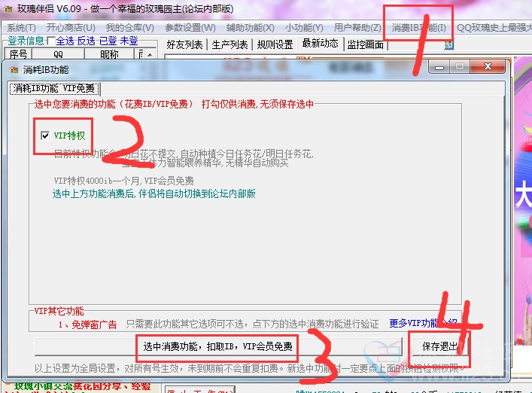Open the 用户帮助(Z) menu
Image resolution: width=532 pixels, height=393 pixels.
(357, 28)
